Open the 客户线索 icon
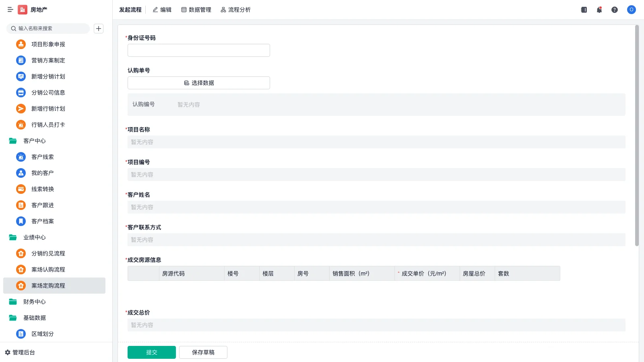Viewport: 644px width, 362px height. click(21, 157)
